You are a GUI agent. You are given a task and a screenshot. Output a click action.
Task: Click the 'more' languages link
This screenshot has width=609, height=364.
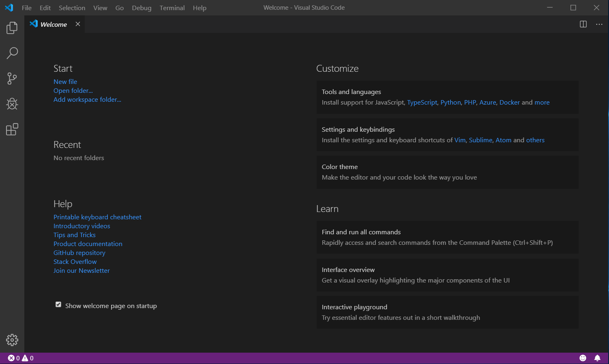pyautogui.click(x=542, y=102)
